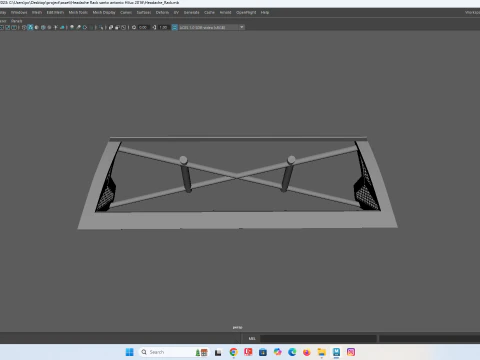Screen dimensions: 480x360
Task: Toggle screen space ambient occlusion icon
Action: (72, 27)
